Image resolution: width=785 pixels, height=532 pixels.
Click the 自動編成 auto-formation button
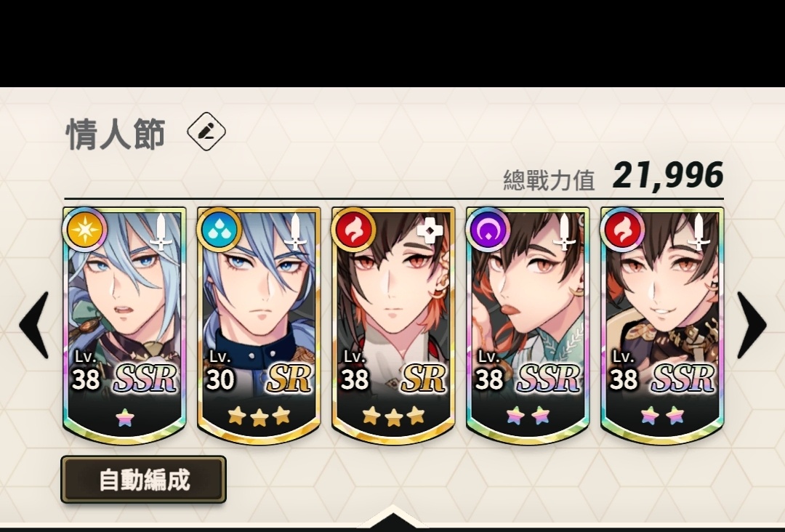pos(144,480)
